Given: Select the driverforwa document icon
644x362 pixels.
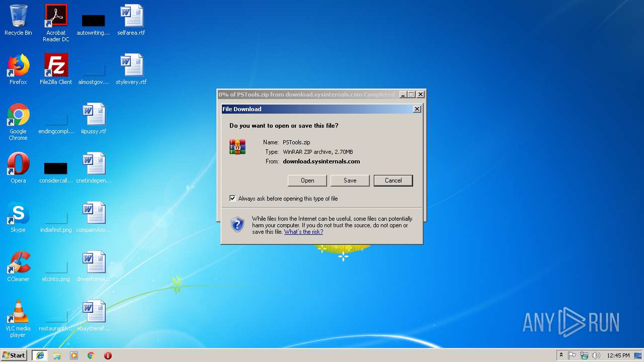Looking at the screenshot, I should (x=94, y=266).
